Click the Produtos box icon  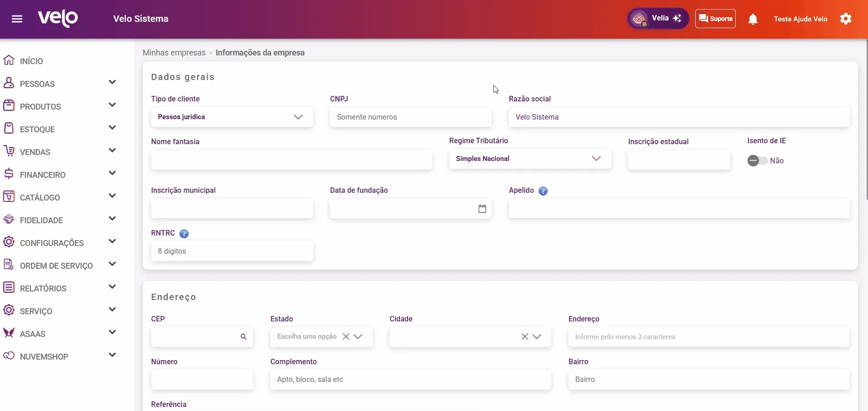9,105
